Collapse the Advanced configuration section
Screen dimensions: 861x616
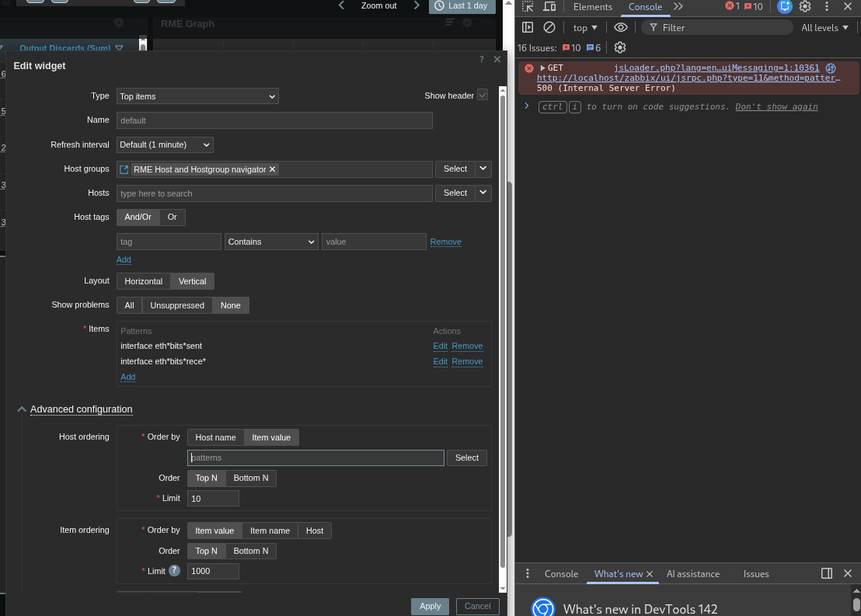22,409
